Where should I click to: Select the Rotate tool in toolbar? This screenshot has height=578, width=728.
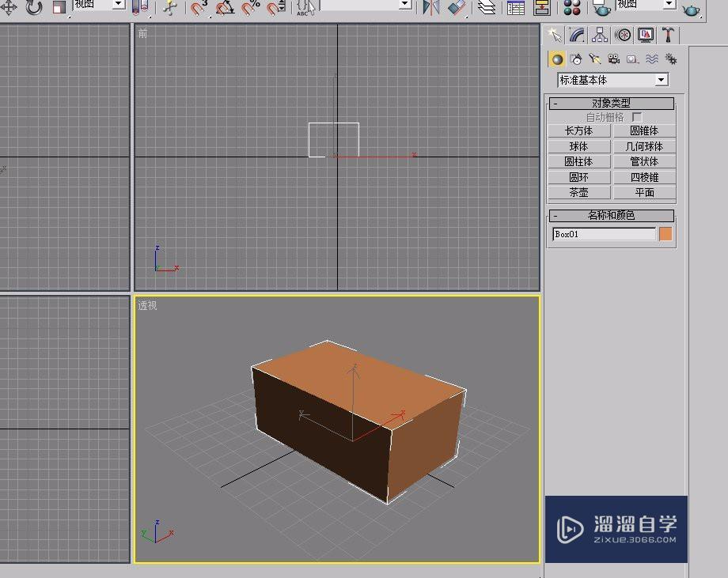coord(34,8)
